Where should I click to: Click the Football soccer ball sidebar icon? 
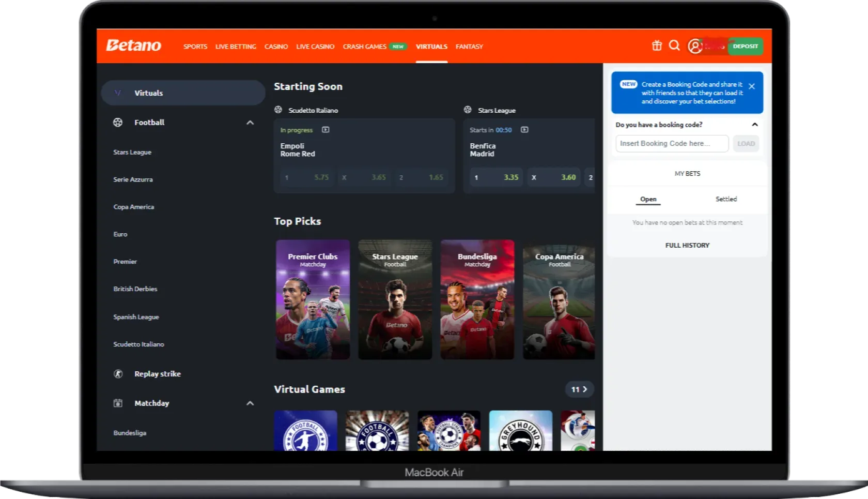[x=118, y=123]
